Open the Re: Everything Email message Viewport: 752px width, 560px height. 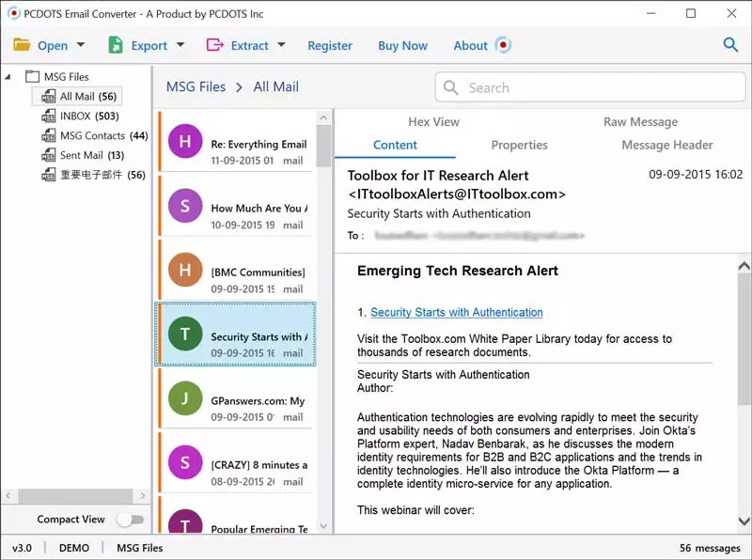click(236, 142)
